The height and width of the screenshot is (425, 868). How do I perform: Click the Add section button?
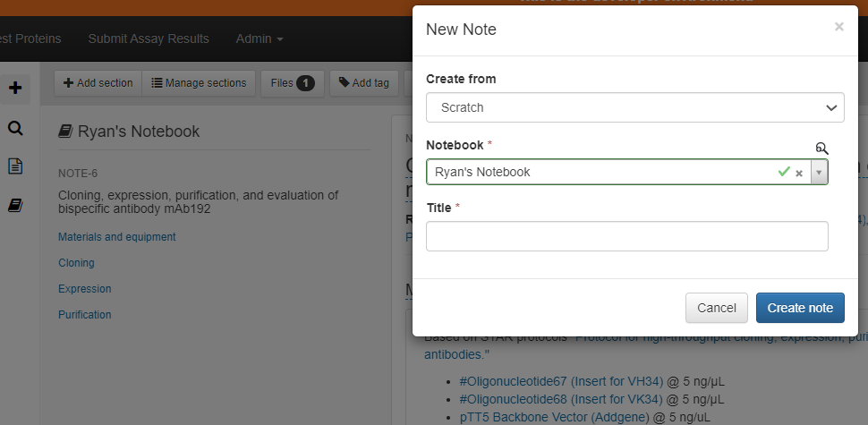tap(98, 83)
